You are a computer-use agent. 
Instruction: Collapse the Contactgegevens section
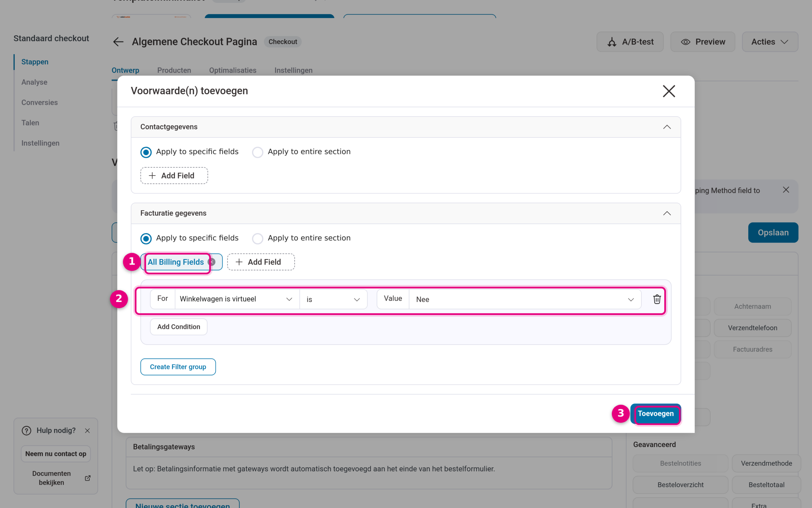(x=667, y=127)
